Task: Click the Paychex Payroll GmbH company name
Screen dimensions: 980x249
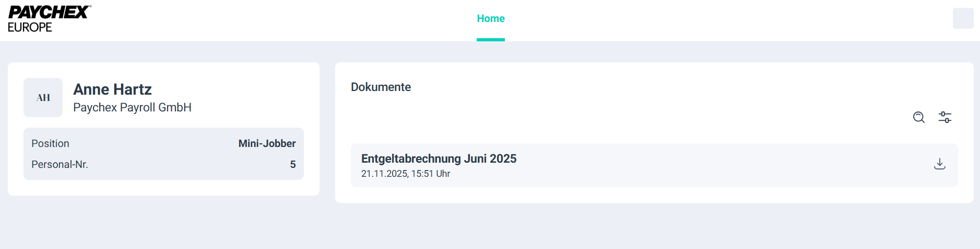Action: click(132, 108)
